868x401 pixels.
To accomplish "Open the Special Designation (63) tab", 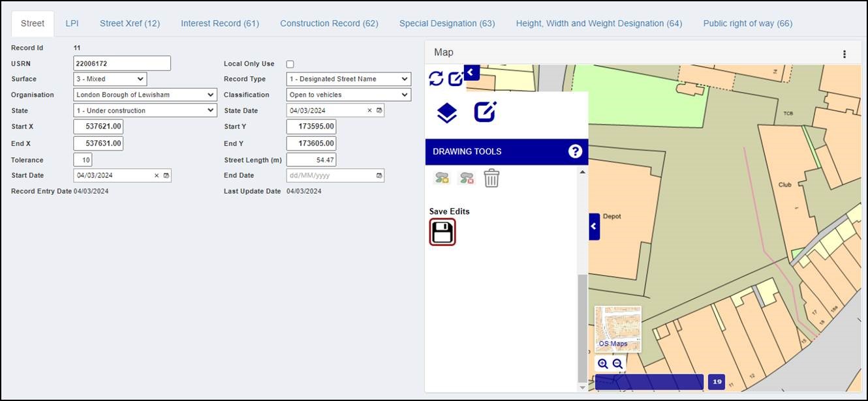I will (447, 23).
